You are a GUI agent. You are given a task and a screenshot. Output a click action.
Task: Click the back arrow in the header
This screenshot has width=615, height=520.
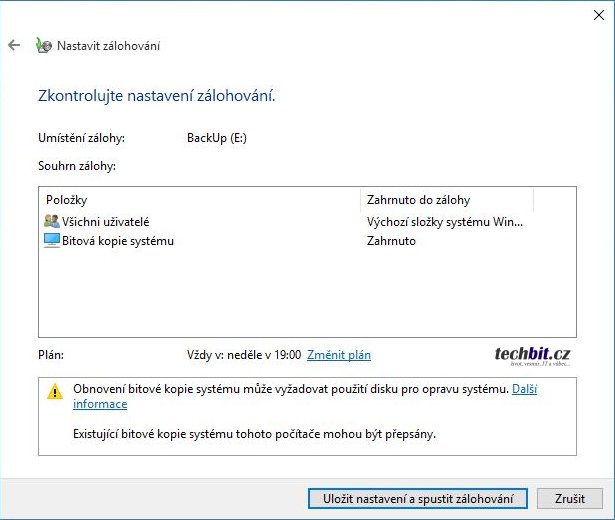(14, 46)
